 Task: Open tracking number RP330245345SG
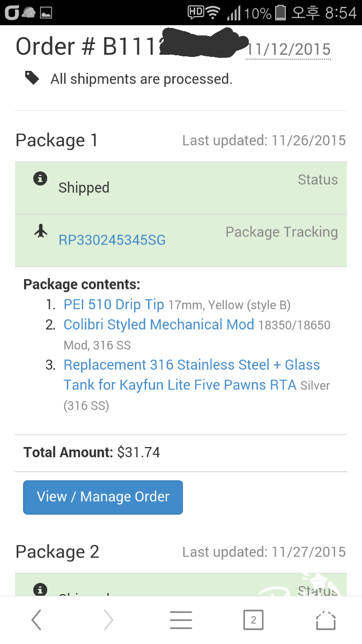(x=112, y=240)
